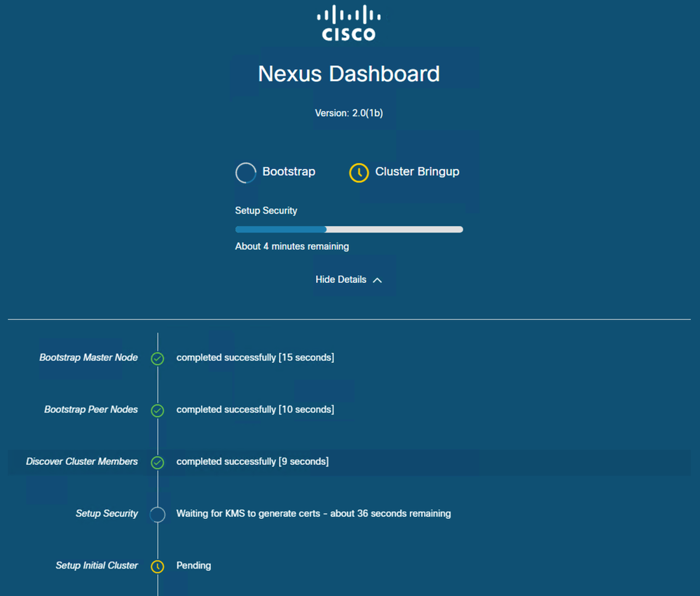The height and width of the screenshot is (596, 700).
Task: Click the Pending status text
Action: tap(194, 566)
